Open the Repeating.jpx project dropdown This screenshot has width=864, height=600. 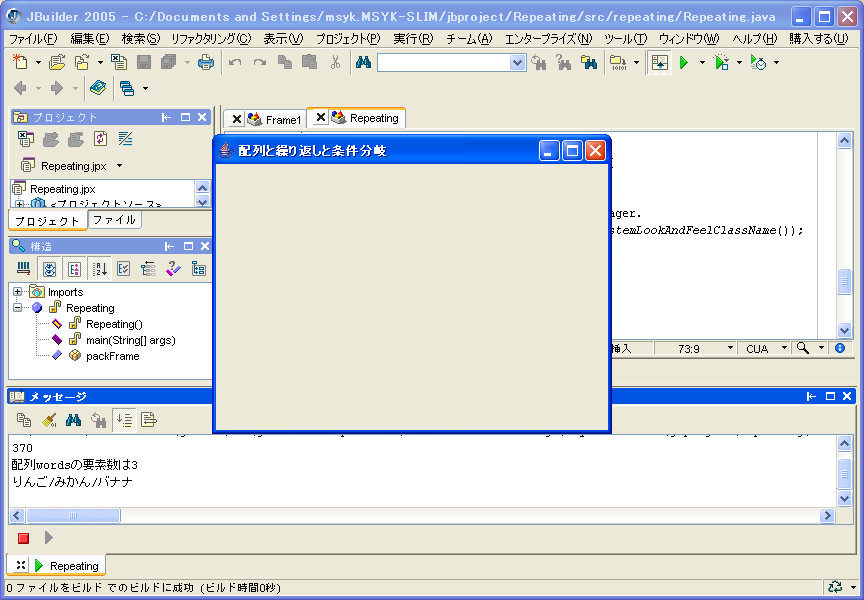coord(120,166)
